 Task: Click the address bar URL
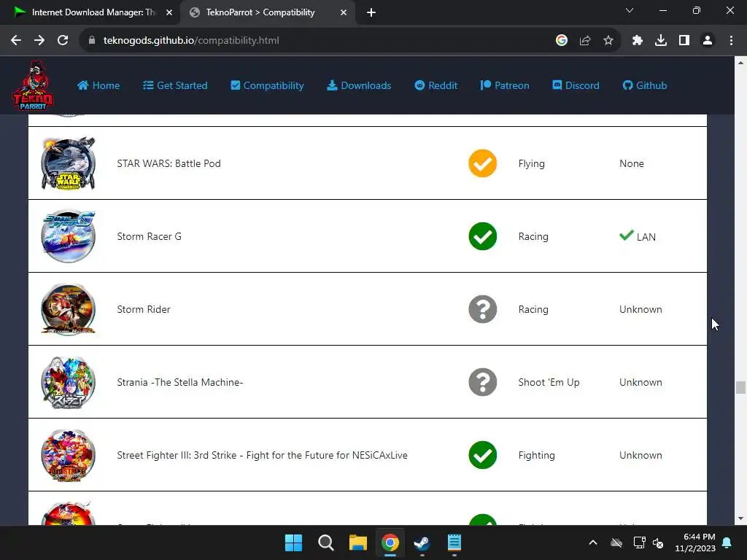(x=191, y=41)
